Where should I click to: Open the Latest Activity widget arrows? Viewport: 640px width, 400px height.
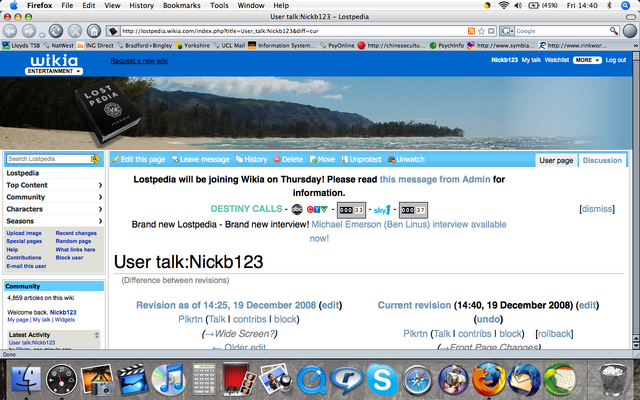(x=97, y=335)
